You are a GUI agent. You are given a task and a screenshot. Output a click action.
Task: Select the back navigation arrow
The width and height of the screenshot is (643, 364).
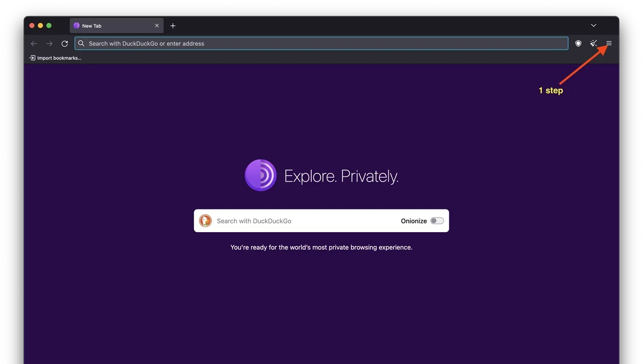[x=34, y=43]
